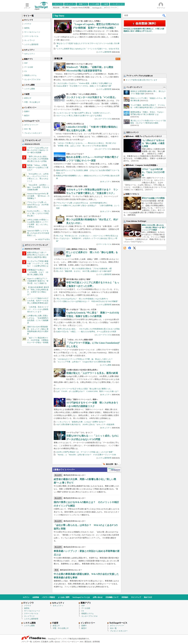Open 採用情報 at the page bottom

[x=96, y=641]
